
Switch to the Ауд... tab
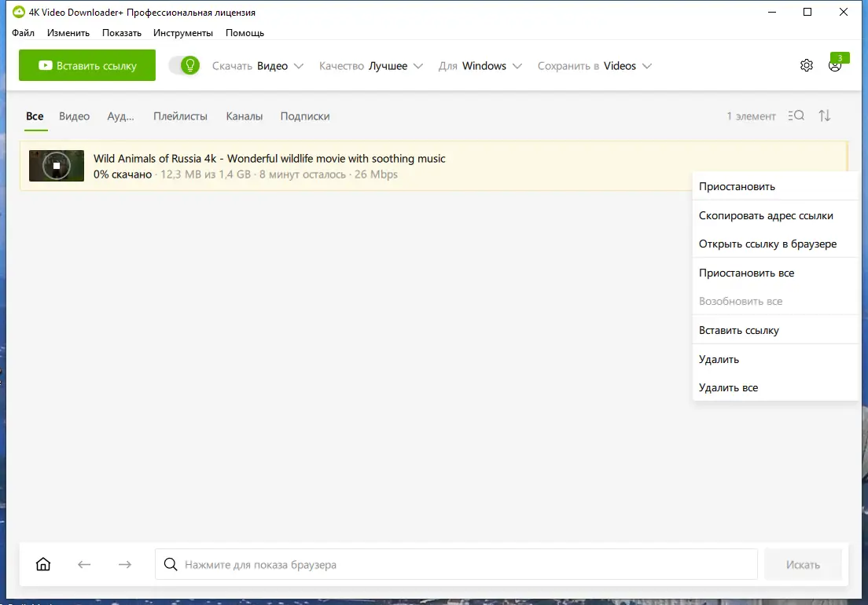point(120,116)
